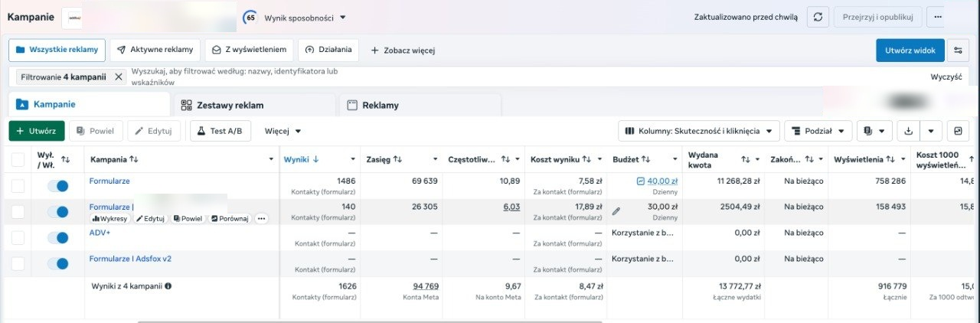Sort by Zasięg column arrows
The height and width of the screenshot is (323, 980).
[397, 159]
